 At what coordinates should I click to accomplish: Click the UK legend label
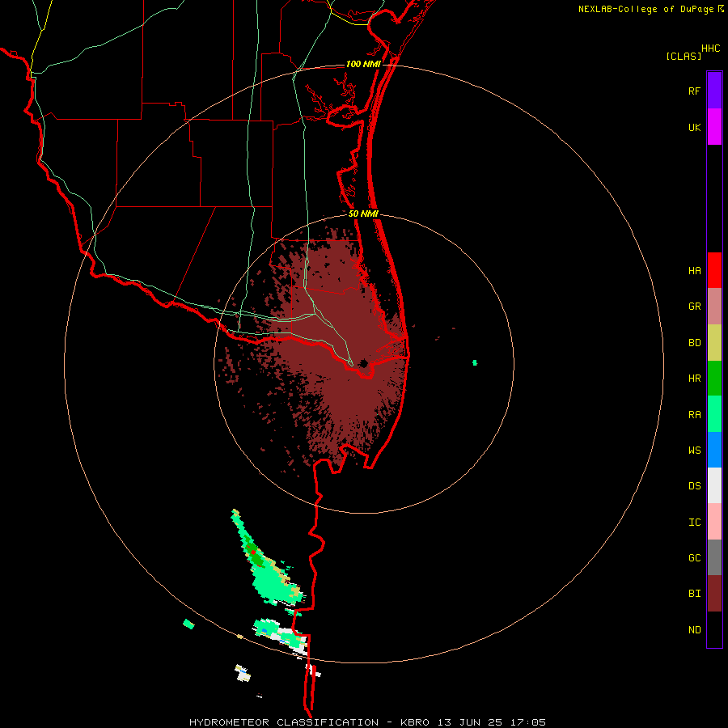coord(694,127)
